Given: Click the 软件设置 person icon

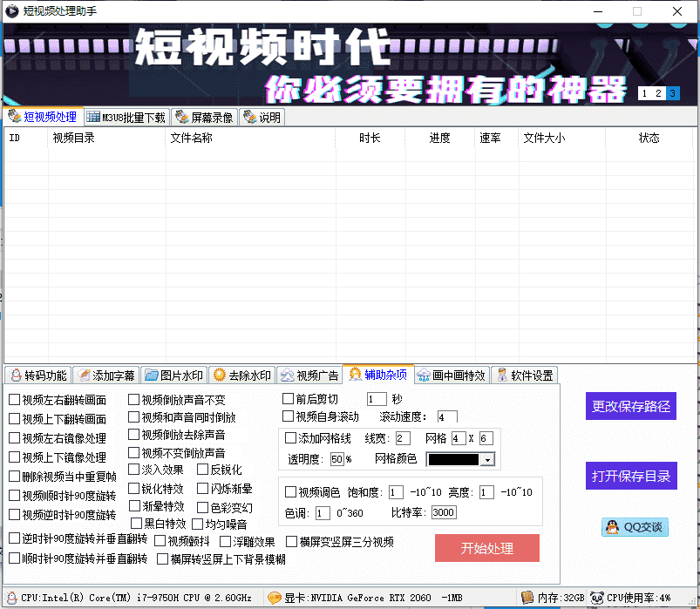Looking at the screenshot, I should pyautogui.click(x=502, y=375).
